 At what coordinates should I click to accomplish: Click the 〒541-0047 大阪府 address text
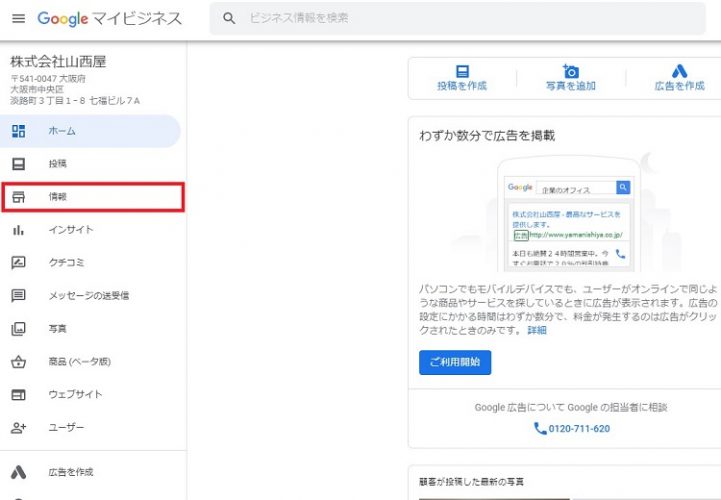pyautogui.click(x=48, y=79)
